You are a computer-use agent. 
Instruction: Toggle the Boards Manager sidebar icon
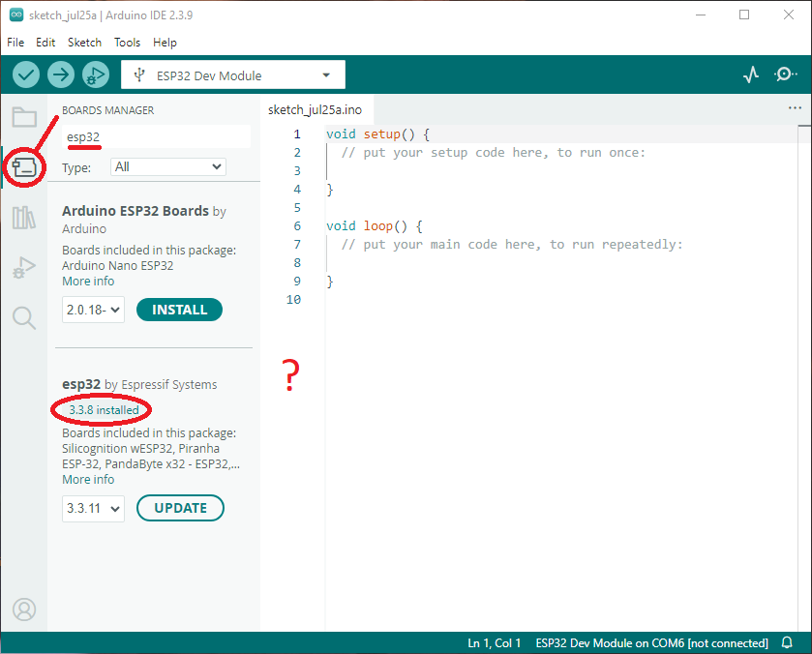(24, 166)
